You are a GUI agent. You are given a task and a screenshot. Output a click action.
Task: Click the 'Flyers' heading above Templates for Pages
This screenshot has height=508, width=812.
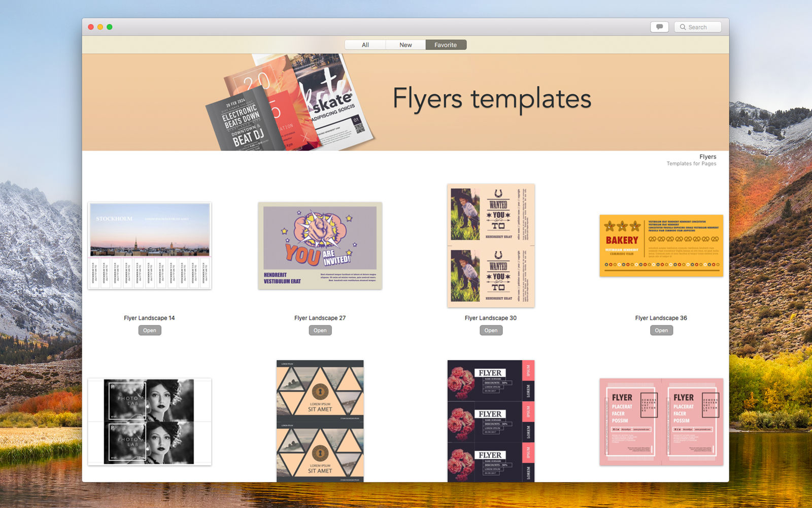pyautogui.click(x=707, y=156)
